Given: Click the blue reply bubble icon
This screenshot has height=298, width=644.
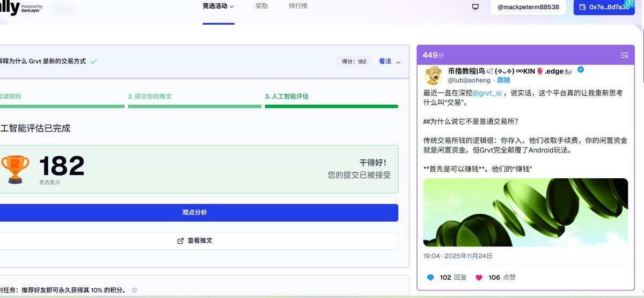Looking at the screenshot, I should 430,278.
